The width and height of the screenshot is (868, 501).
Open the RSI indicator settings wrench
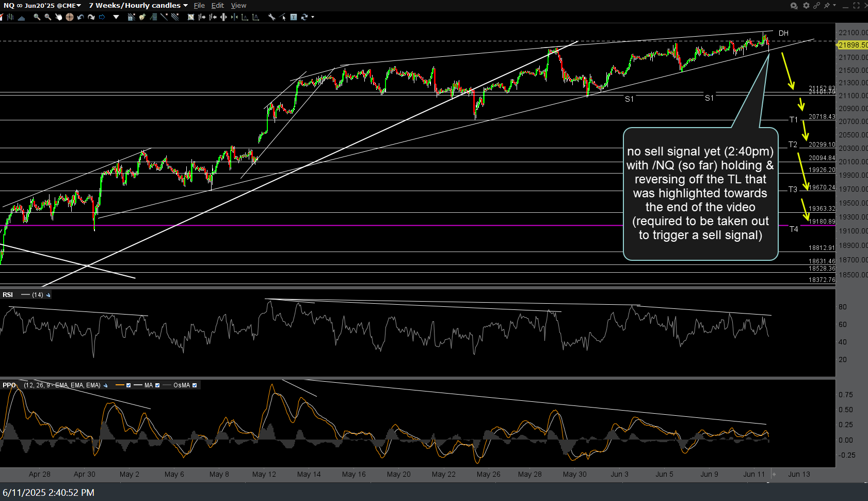[x=48, y=294]
